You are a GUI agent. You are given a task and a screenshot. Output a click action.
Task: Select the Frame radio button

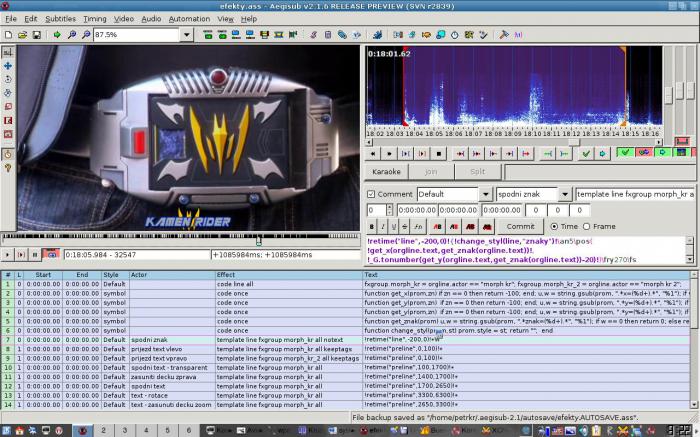(587, 227)
